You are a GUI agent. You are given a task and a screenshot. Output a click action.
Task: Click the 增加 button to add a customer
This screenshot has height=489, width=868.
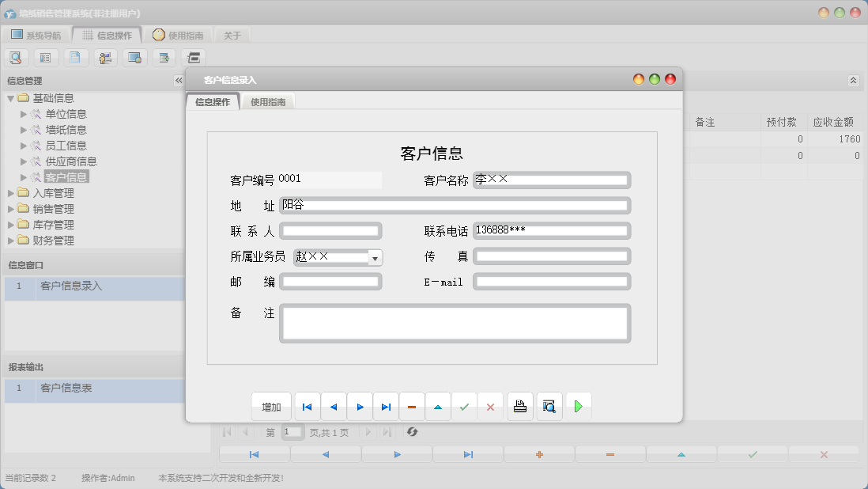(x=271, y=406)
